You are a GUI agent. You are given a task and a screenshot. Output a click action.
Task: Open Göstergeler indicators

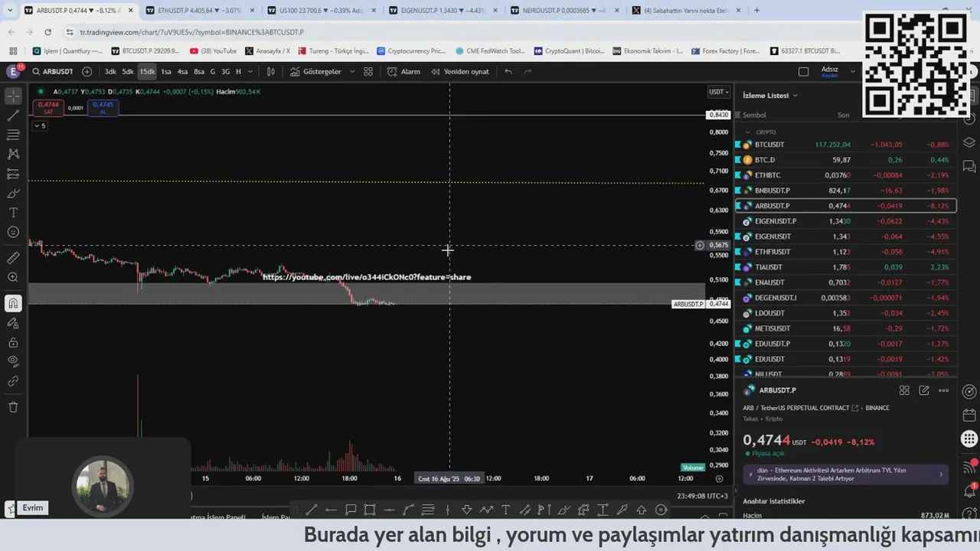[315, 71]
